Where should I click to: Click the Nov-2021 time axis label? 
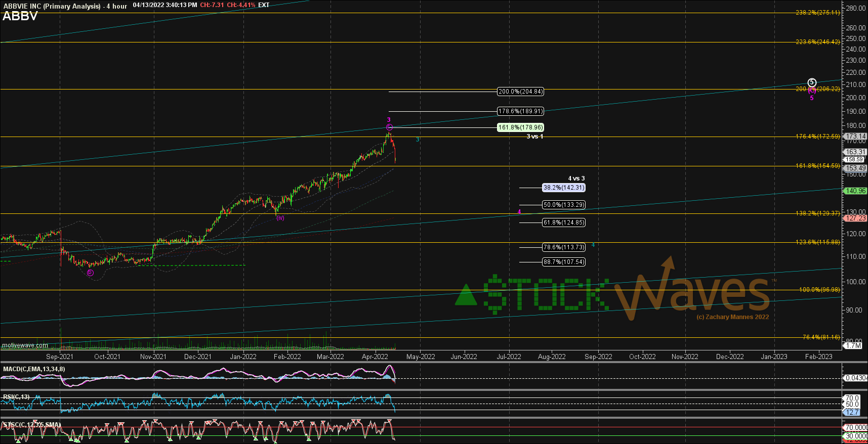pyautogui.click(x=153, y=357)
